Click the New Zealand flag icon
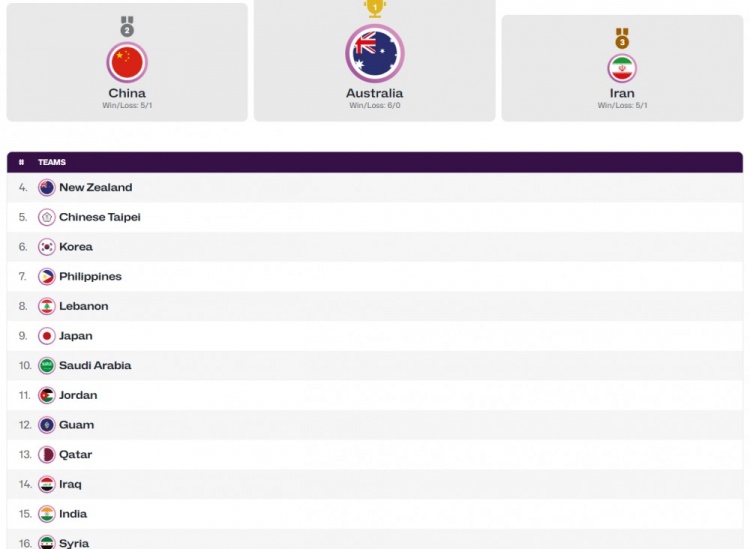750x549 pixels. pos(47,187)
